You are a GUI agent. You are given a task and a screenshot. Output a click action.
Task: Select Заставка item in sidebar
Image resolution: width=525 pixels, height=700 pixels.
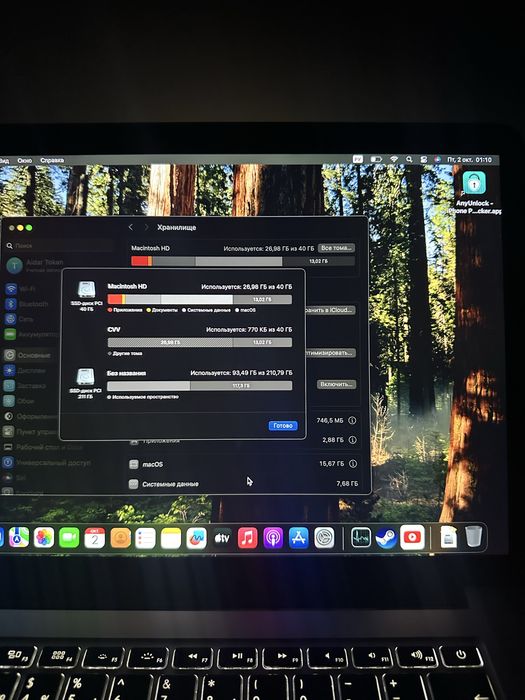[25, 385]
